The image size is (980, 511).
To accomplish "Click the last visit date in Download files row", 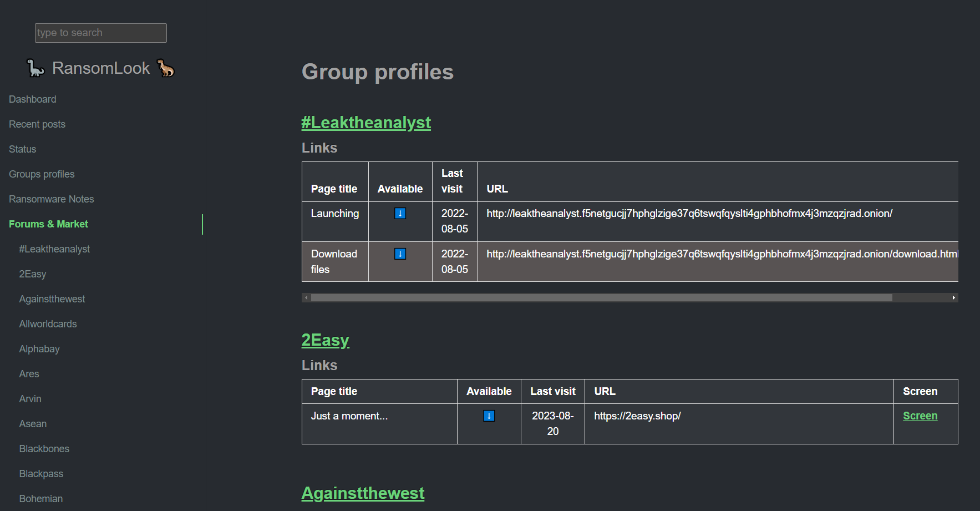I will click(x=455, y=262).
